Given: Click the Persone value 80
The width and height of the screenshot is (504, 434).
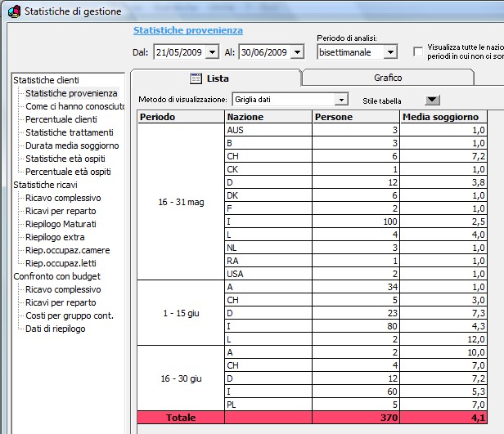Looking at the screenshot, I should tap(356, 326).
